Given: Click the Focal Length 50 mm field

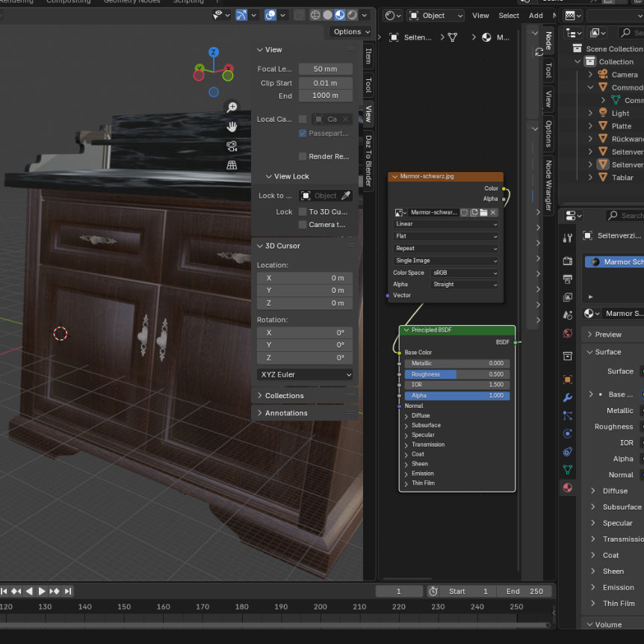Looking at the screenshot, I should tap(325, 69).
